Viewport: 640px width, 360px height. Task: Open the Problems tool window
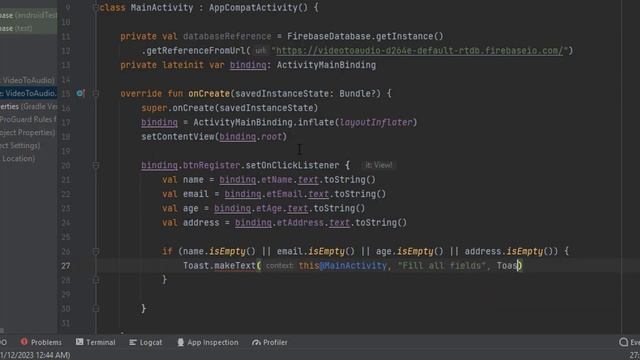click(x=41, y=342)
